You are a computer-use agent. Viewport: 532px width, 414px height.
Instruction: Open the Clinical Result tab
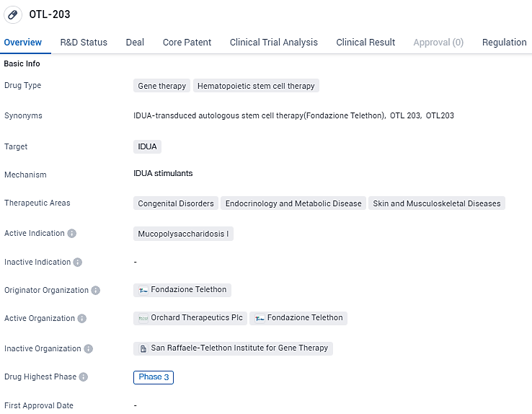pos(365,43)
